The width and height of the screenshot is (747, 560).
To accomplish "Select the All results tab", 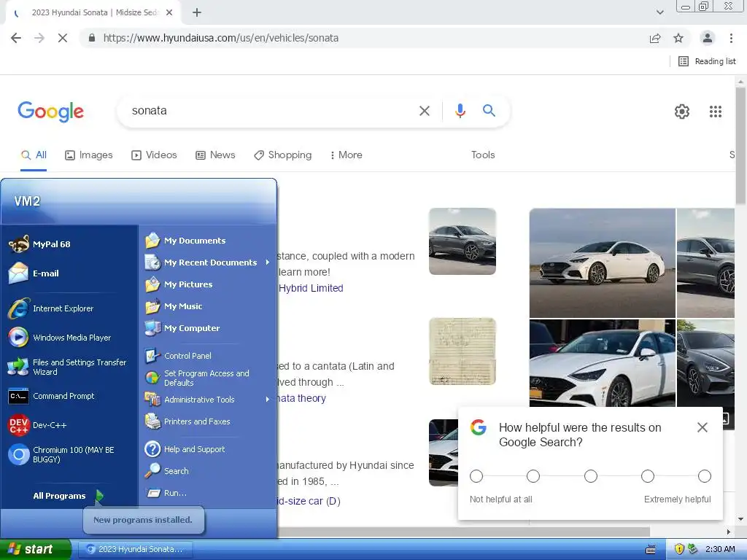I will pos(34,155).
